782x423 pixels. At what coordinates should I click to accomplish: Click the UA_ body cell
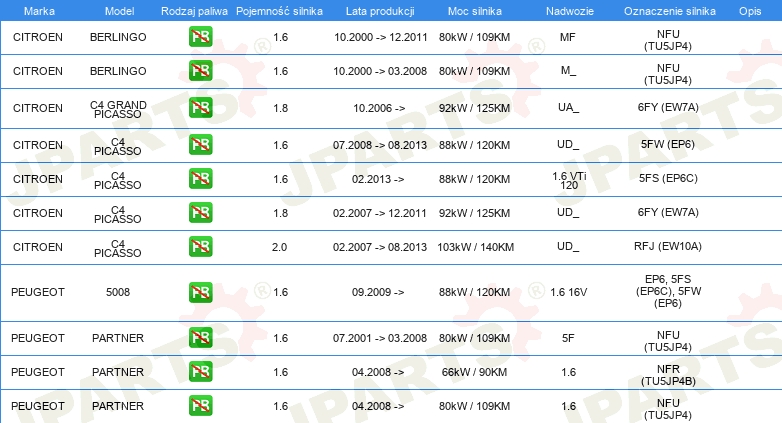568,107
